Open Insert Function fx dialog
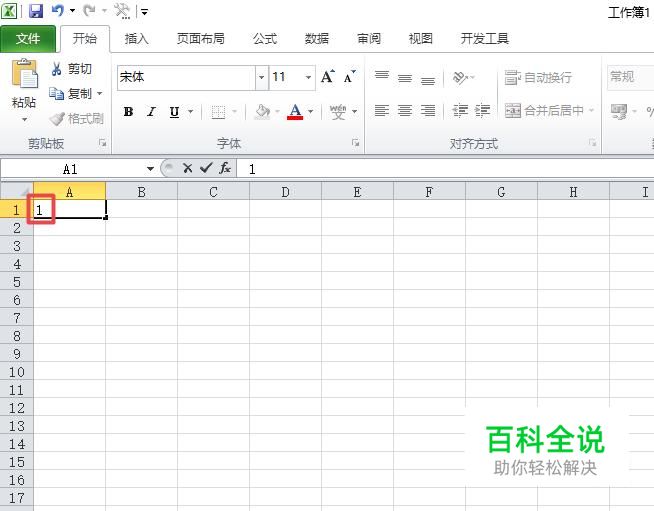The height and width of the screenshot is (511, 654). click(x=225, y=168)
